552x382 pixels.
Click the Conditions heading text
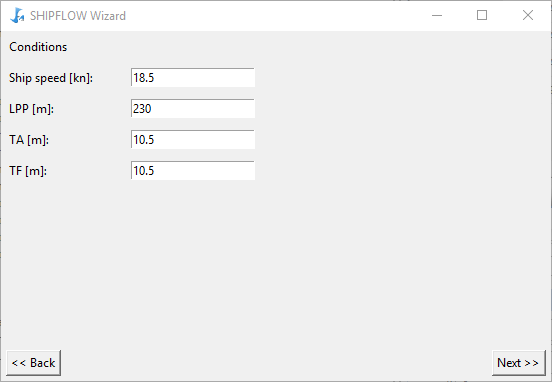(38, 47)
